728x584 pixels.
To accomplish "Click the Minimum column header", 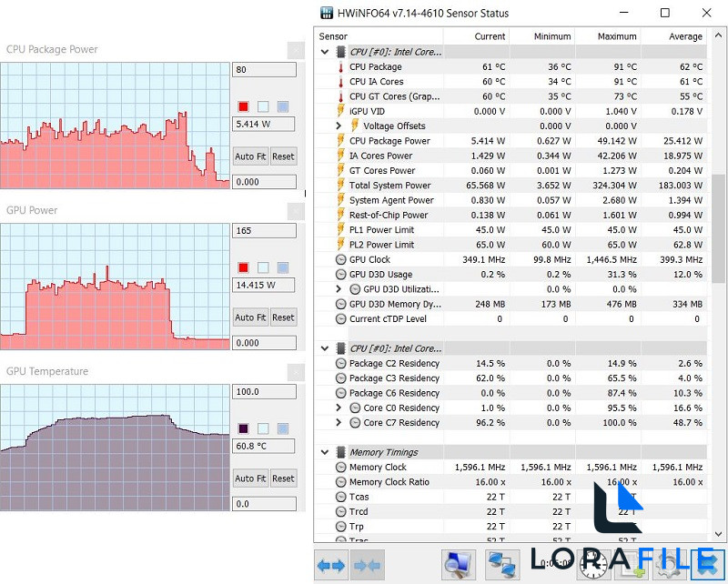I will [x=542, y=36].
